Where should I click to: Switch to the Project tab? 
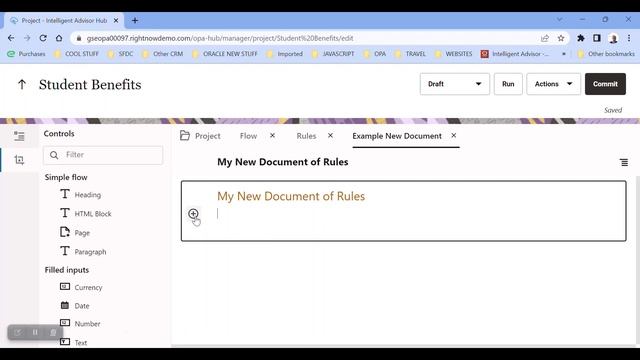pyautogui.click(x=200, y=136)
